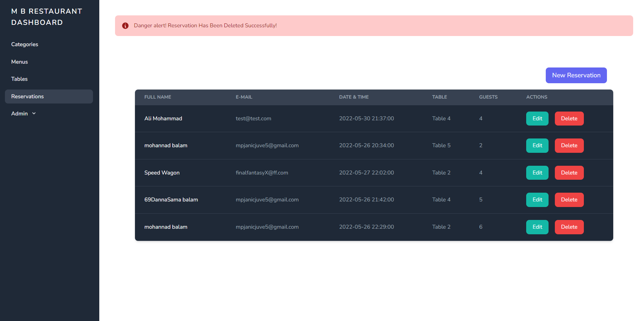Viewport: 644px width, 321px height.
Task: Click the DATE & TIME column header
Action: (354, 97)
